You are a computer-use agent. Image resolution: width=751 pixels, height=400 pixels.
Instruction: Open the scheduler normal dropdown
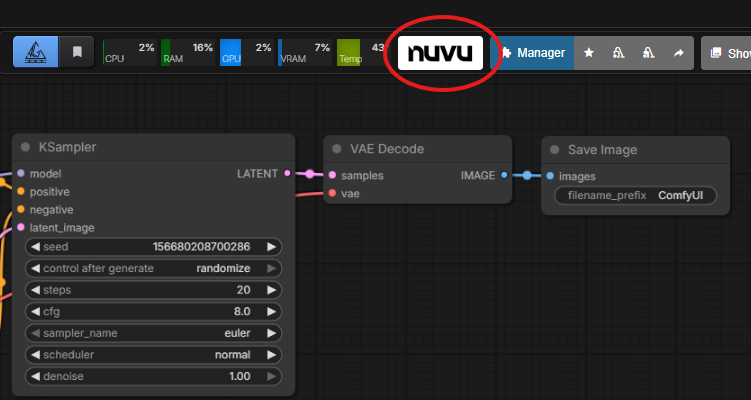(232, 354)
